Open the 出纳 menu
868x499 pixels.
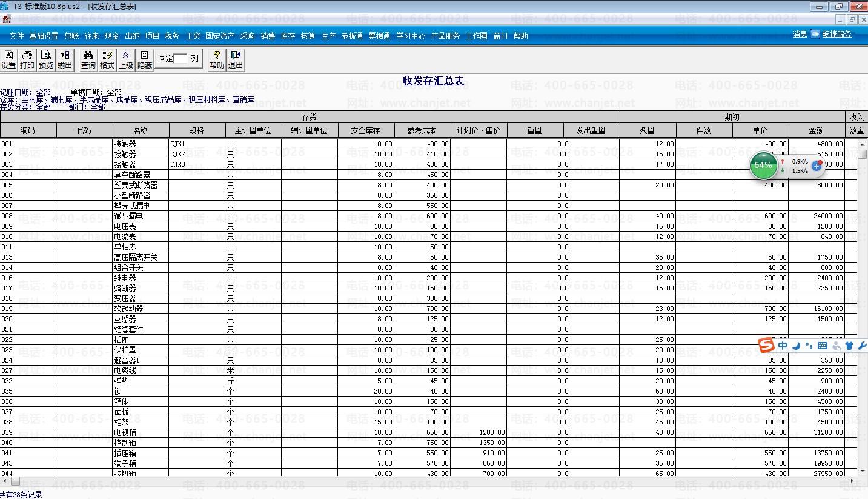pos(132,36)
